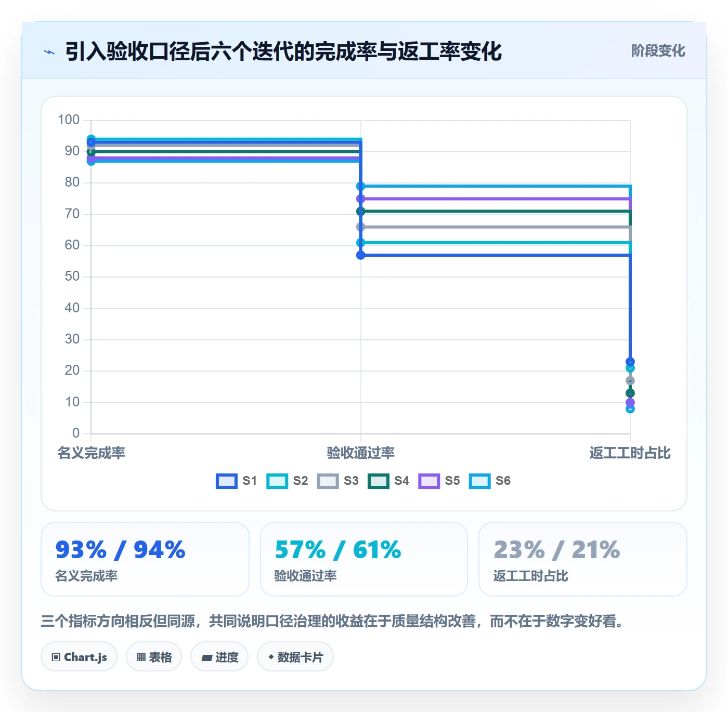Viewport: 728px width, 712px height.
Task: Click the summary sentence starting with 三个指标方向相反
Action: pyautogui.click(x=333, y=621)
